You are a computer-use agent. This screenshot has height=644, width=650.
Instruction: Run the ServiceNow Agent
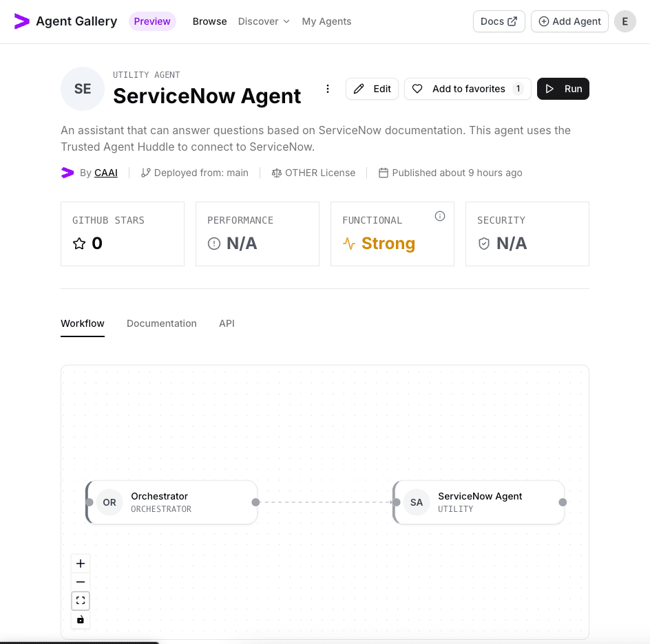coord(563,89)
